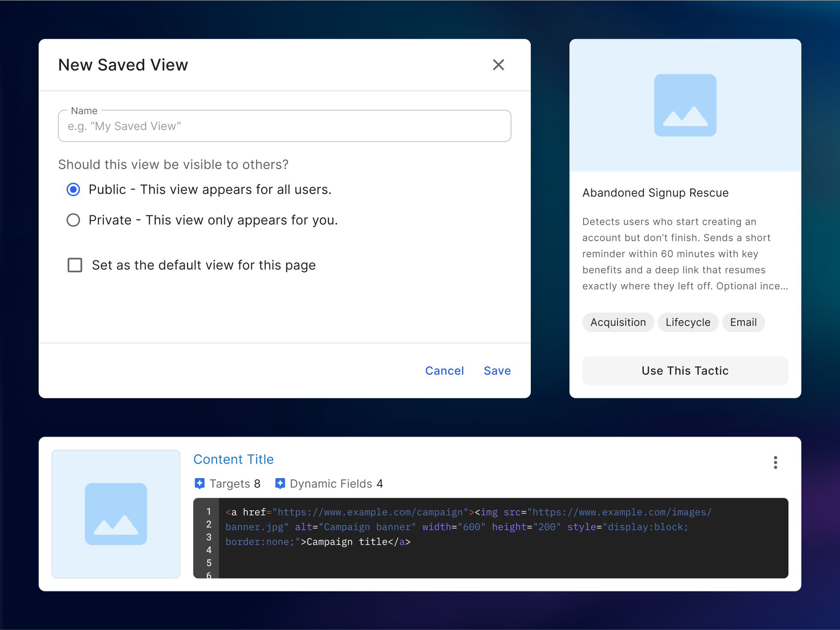Viewport: 840px width, 630px height.
Task: Click the Abandoned Signup Rescue card image
Action: click(685, 105)
